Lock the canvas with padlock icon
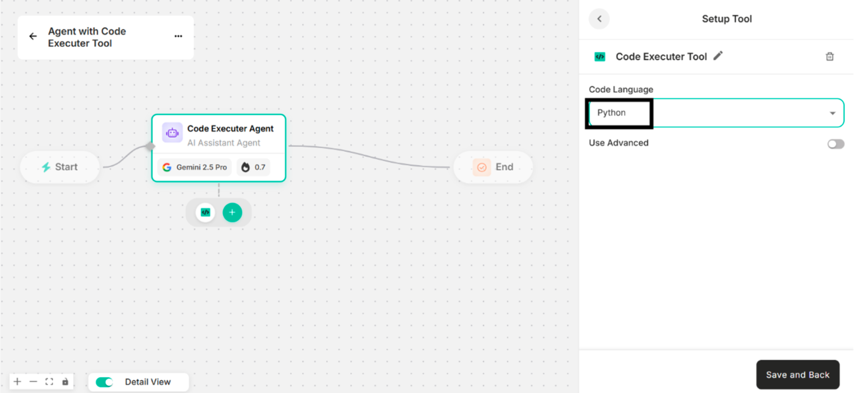The image size is (868, 393). tap(65, 381)
